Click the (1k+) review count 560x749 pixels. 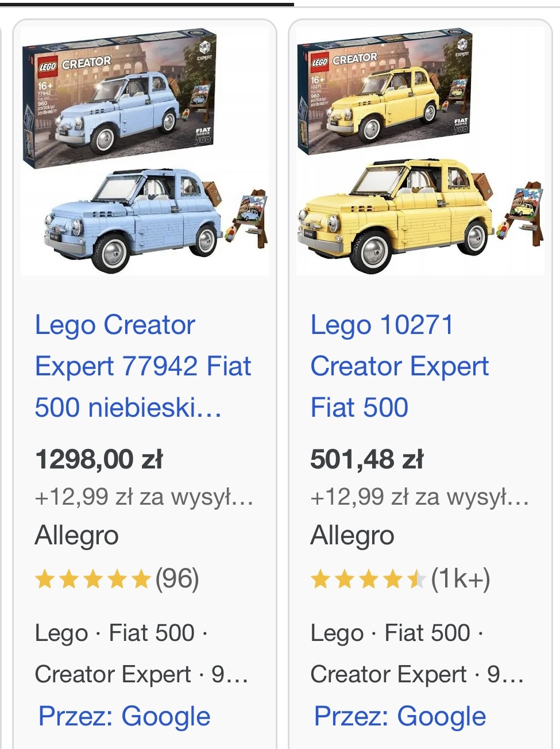coord(461,579)
